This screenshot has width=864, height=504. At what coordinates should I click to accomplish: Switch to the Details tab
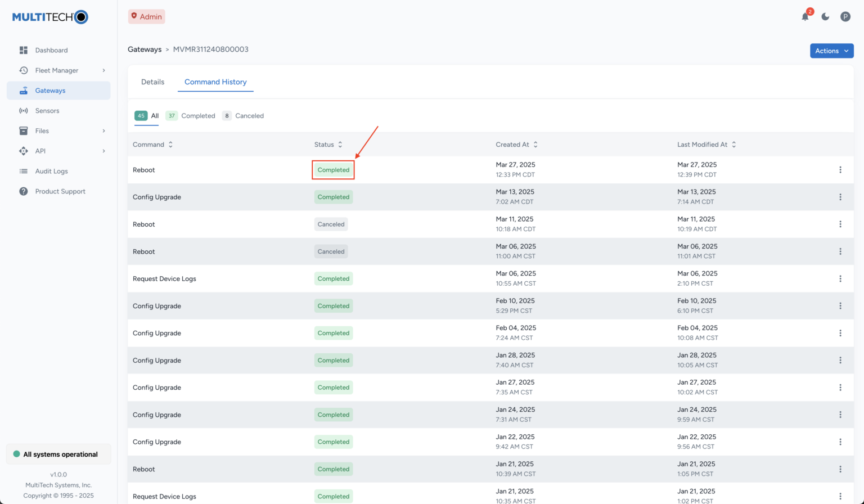(152, 82)
